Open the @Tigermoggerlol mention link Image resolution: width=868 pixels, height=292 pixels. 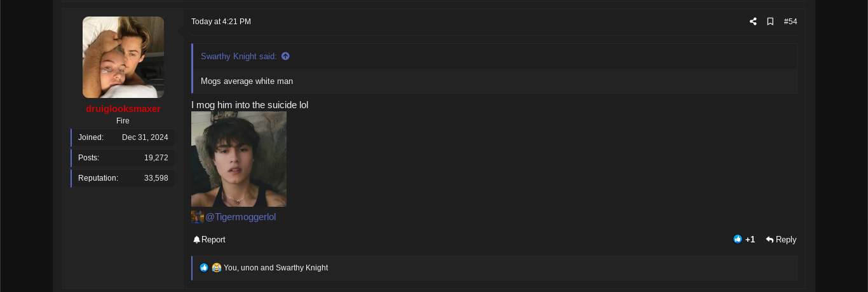[241, 217]
